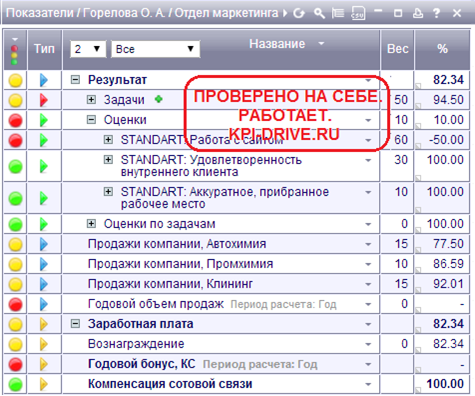This screenshot has height=396, width=475.
Task: Click yellow type arrow for Заработная плата
Action: click(x=43, y=324)
